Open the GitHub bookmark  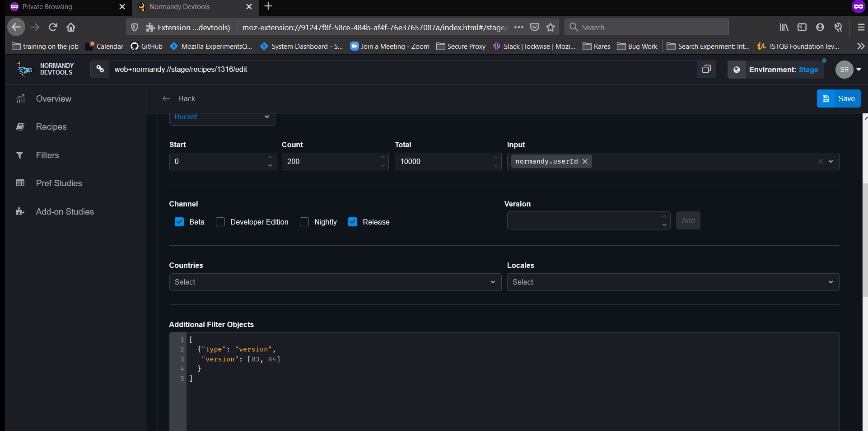147,46
